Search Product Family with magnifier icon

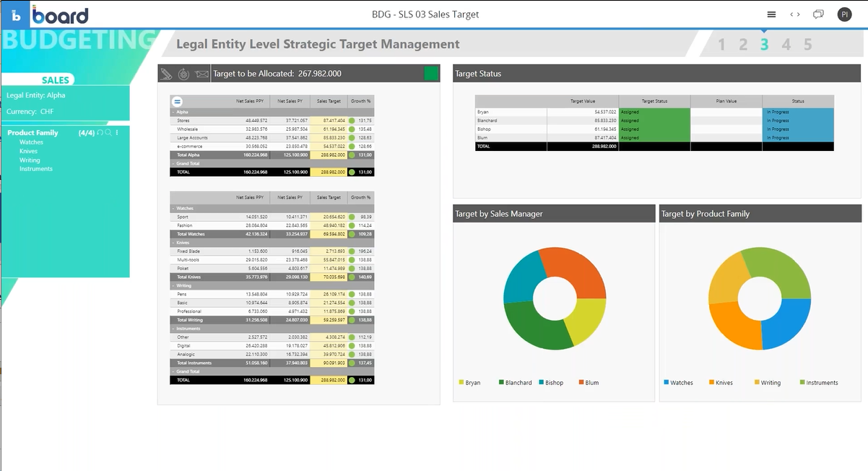coord(108,133)
